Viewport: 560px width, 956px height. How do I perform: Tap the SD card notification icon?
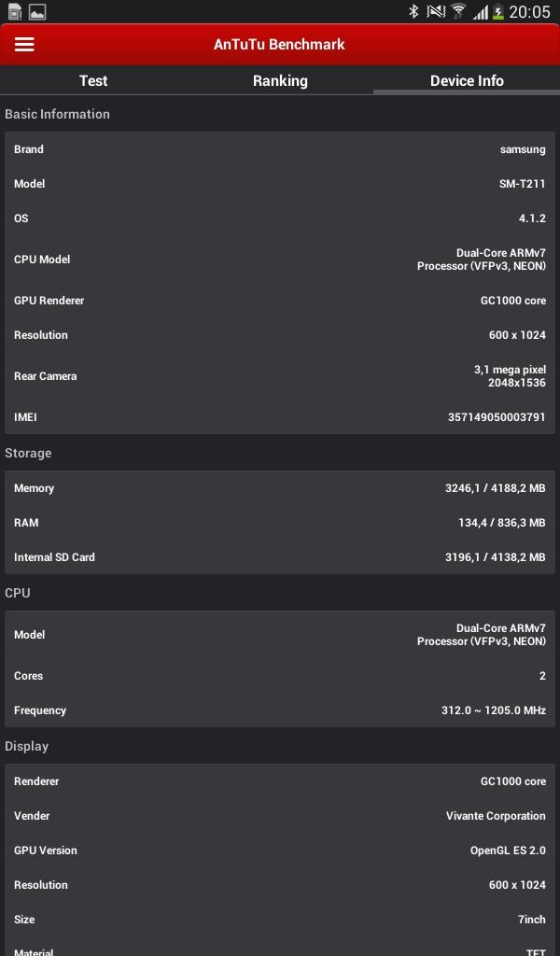[x=14, y=12]
